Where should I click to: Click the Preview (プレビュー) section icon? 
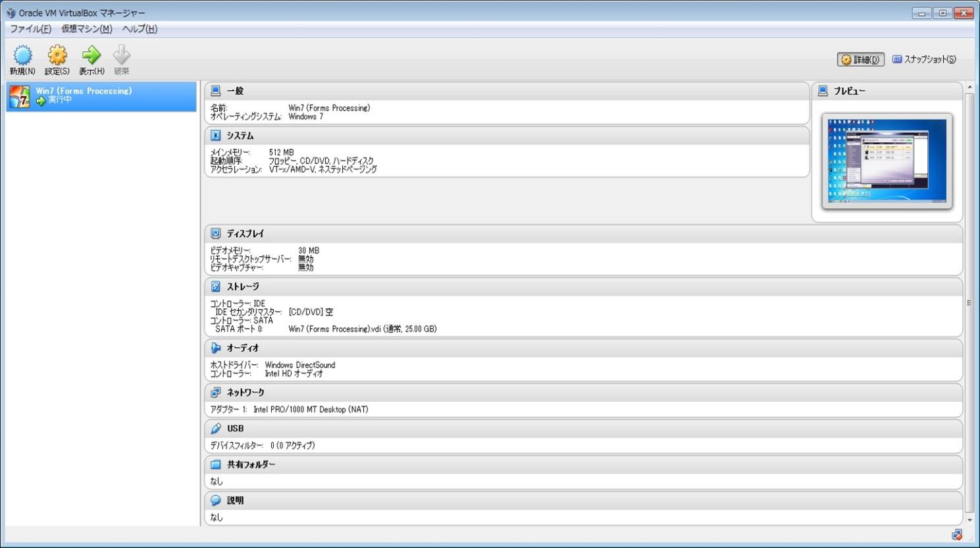823,91
